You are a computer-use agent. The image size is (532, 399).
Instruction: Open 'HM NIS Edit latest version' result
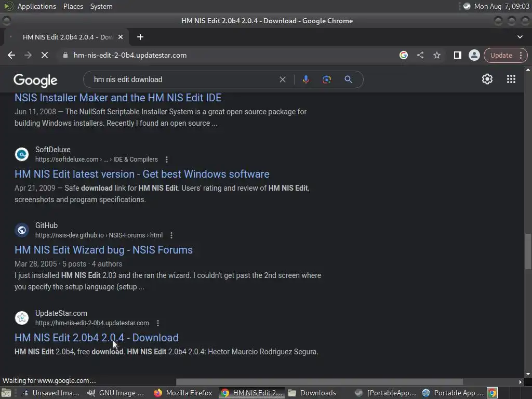(x=142, y=174)
